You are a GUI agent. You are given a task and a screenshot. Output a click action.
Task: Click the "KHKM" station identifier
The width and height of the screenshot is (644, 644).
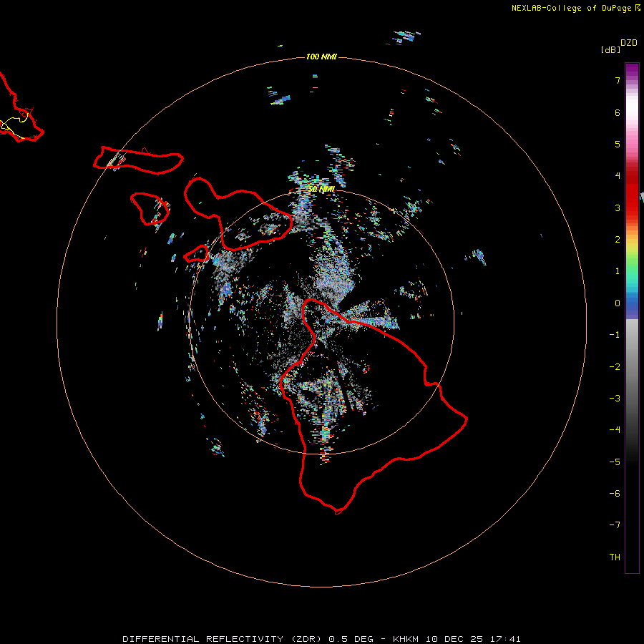click(406, 639)
